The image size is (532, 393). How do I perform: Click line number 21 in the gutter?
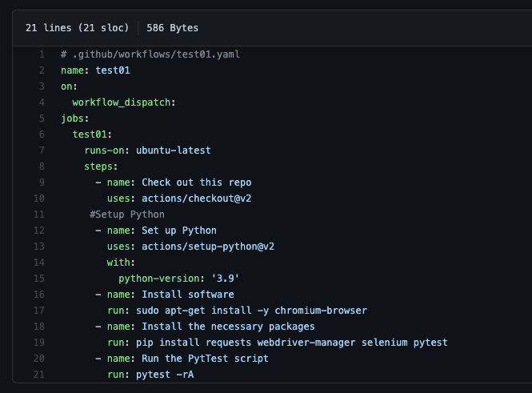coord(39,375)
